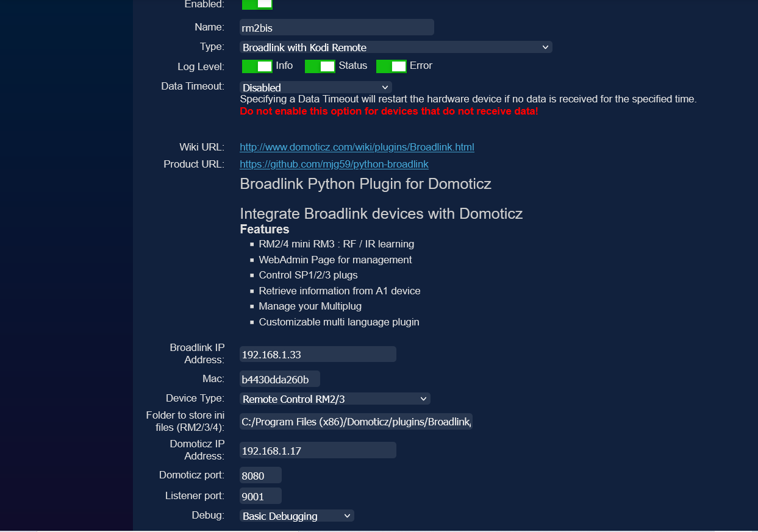758x532 pixels.
Task: Click the heading "Broadlink Python Plugin for Domoticz"
Action: (366, 183)
